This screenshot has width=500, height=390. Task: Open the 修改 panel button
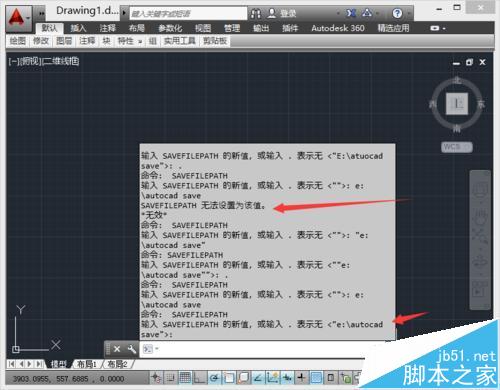click(x=41, y=41)
